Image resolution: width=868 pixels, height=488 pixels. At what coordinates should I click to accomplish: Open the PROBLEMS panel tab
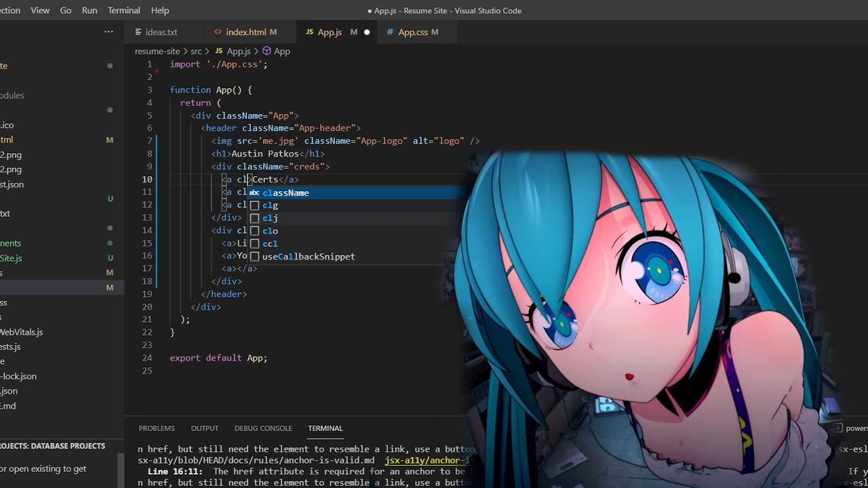point(157,428)
